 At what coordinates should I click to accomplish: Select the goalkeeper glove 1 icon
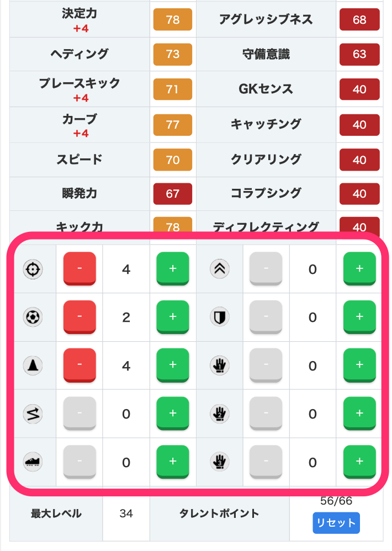pos(219,365)
